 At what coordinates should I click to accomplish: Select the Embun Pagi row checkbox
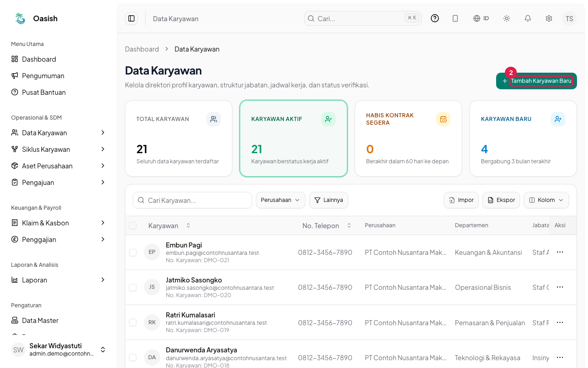point(133,253)
